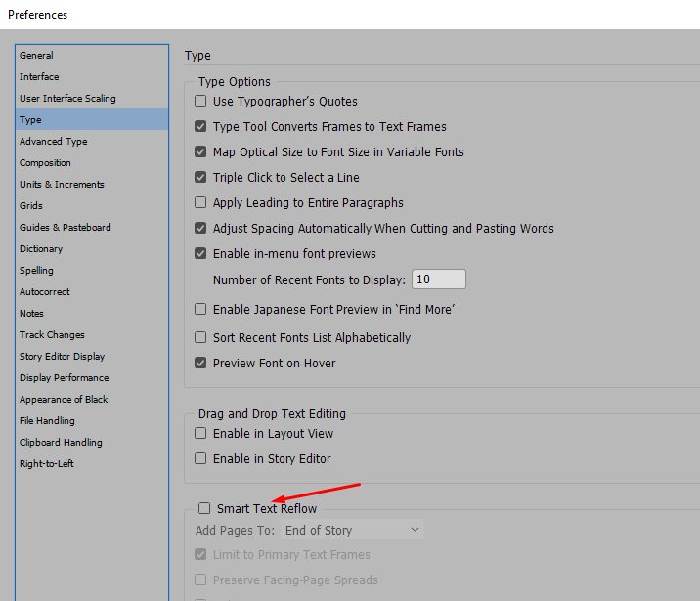The width and height of the screenshot is (700, 601).
Task: Toggle Map Optical Size in Variable Fonts
Action: point(201,152)
